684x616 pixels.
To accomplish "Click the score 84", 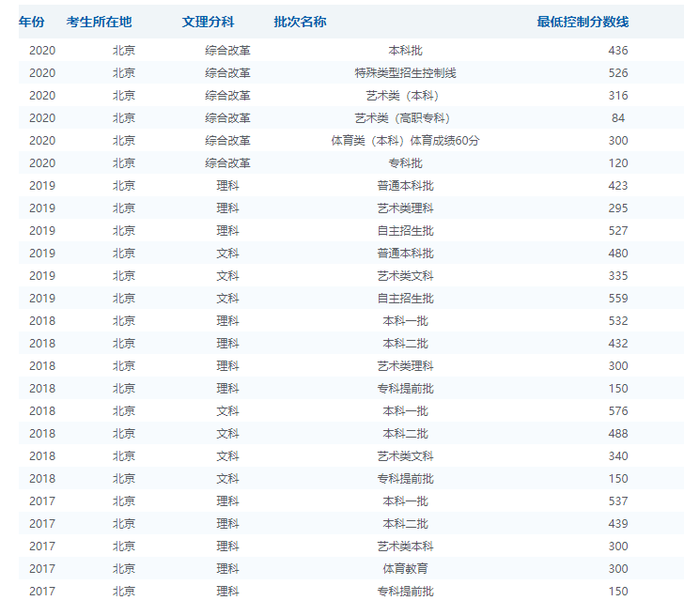I will coord(618,118).
